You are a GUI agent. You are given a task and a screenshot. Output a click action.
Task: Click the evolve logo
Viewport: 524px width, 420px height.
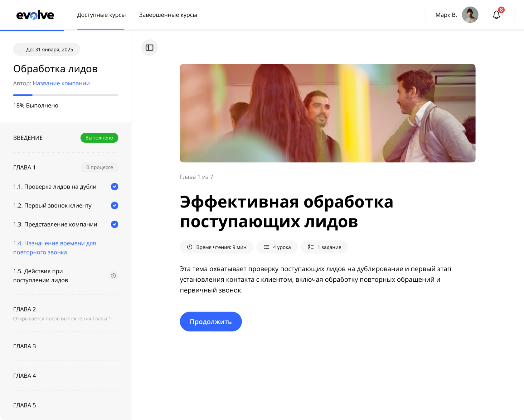[35, 15]
